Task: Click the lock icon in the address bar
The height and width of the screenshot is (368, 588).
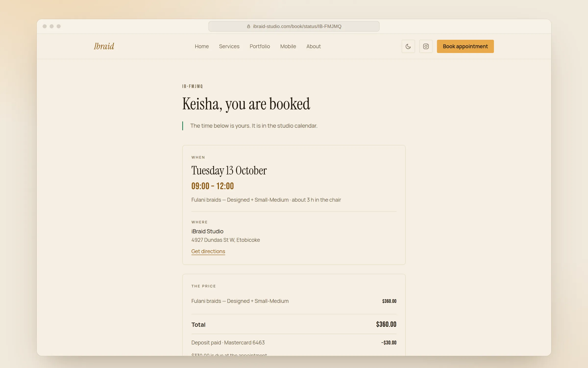Action: point(248,26)
